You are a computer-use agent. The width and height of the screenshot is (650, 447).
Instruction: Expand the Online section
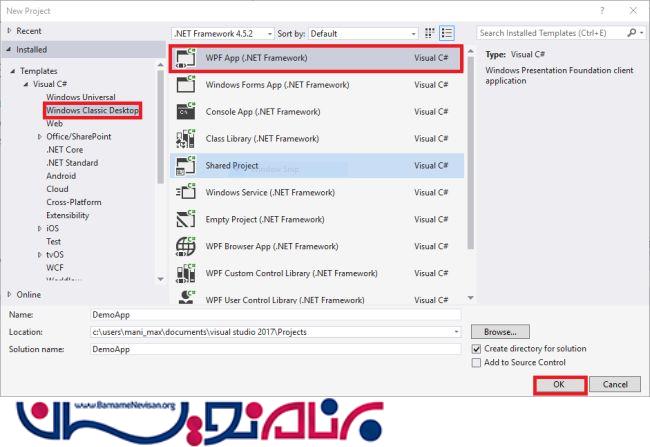(9, 294)
